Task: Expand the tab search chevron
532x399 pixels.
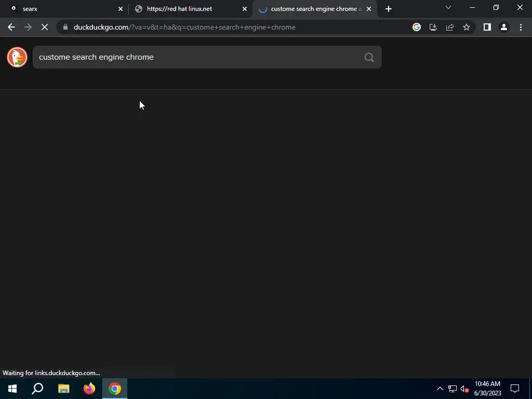Action: [x=448, y=7]
